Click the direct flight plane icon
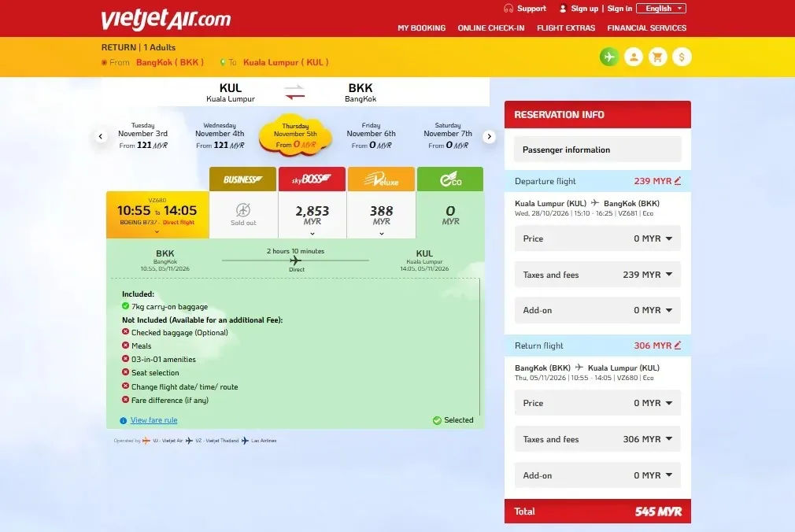 point(296,260)
